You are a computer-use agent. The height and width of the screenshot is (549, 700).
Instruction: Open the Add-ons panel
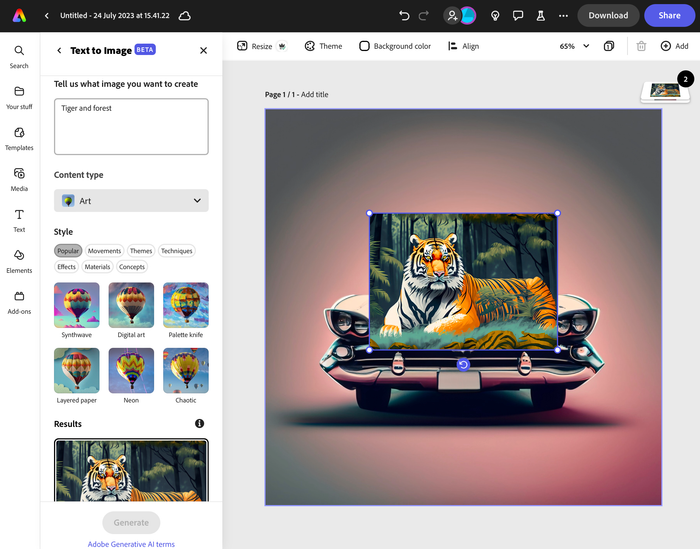click(19, 302)
